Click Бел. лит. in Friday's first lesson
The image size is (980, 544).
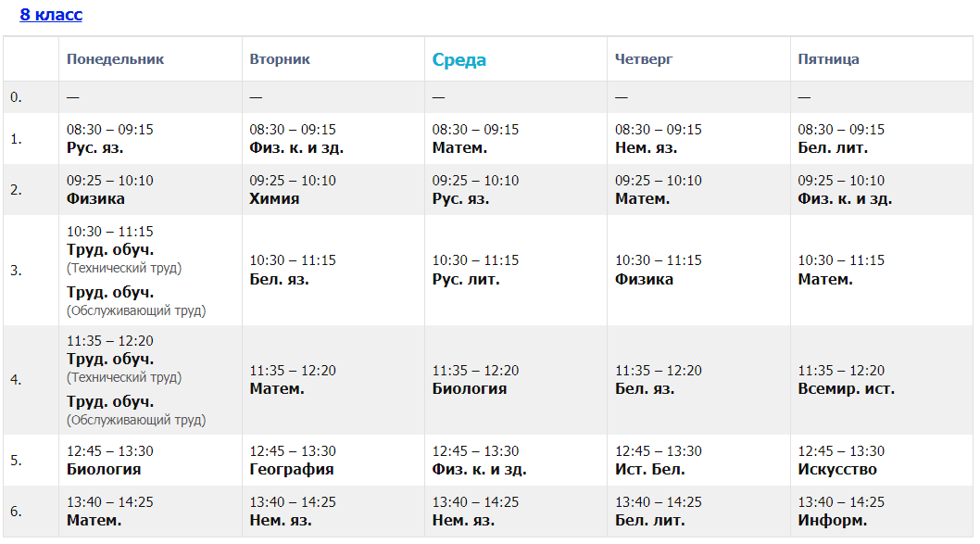point(833,147)
